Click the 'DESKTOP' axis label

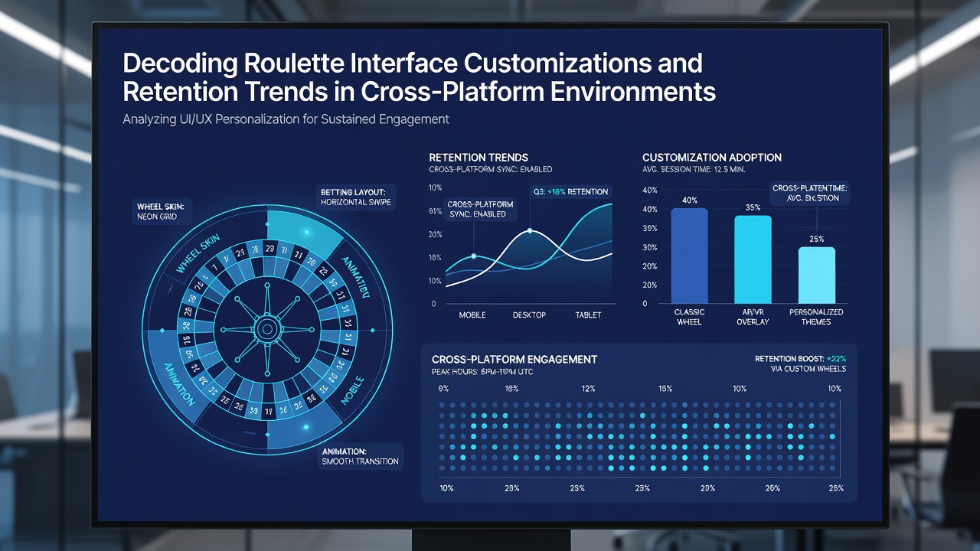[529, 315]
